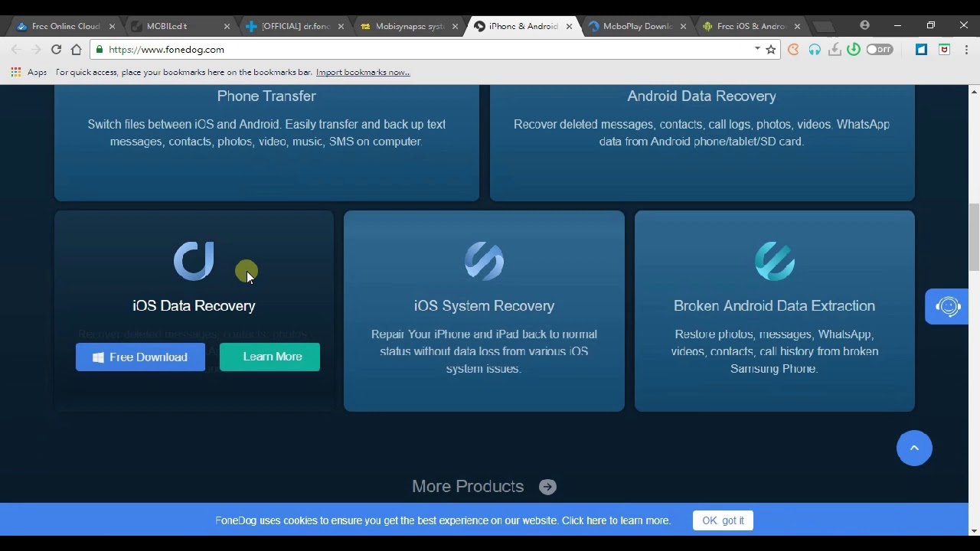
Task: Bookmark this page with the star
Action: pos(771,50)
